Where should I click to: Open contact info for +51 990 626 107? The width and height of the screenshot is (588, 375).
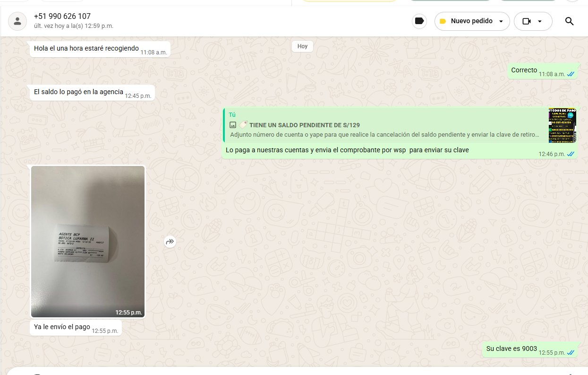tap(62, 17)
